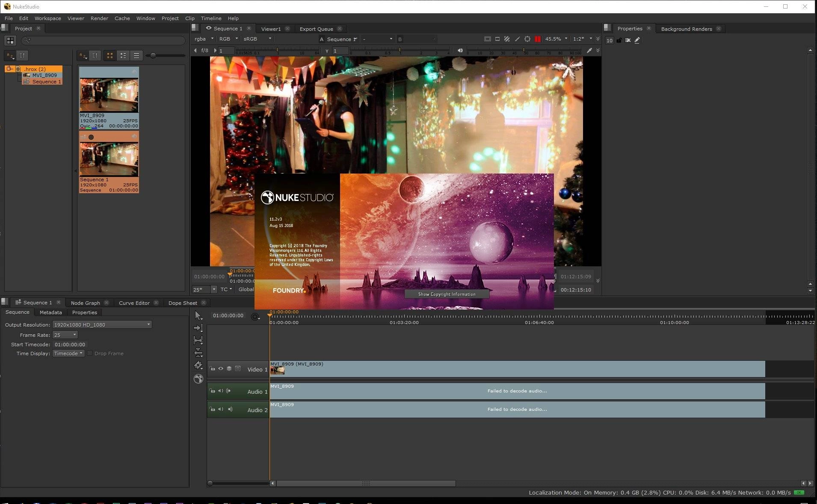Open the viewer zoom 45.5% dropdown

pos(556,39)
